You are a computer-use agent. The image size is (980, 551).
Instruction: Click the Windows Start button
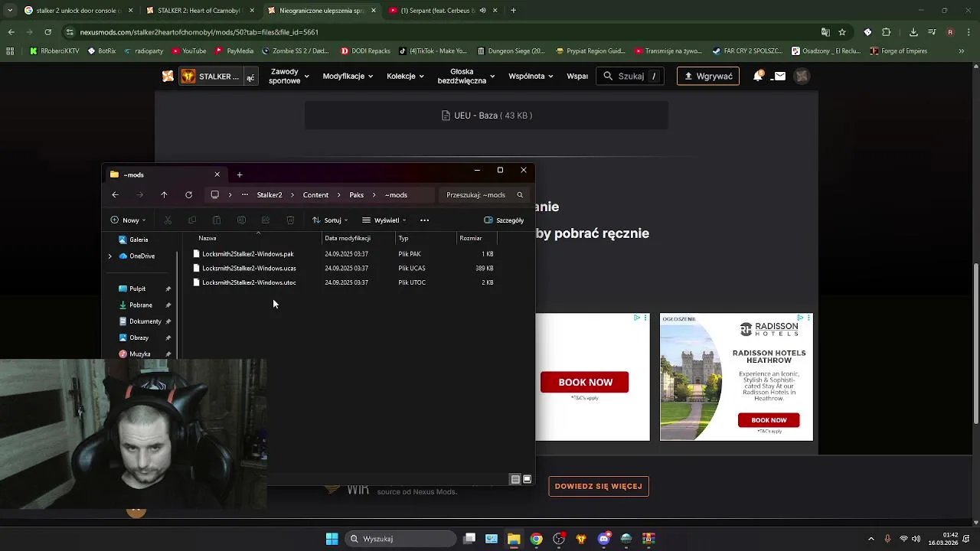(x=332, y=539)
